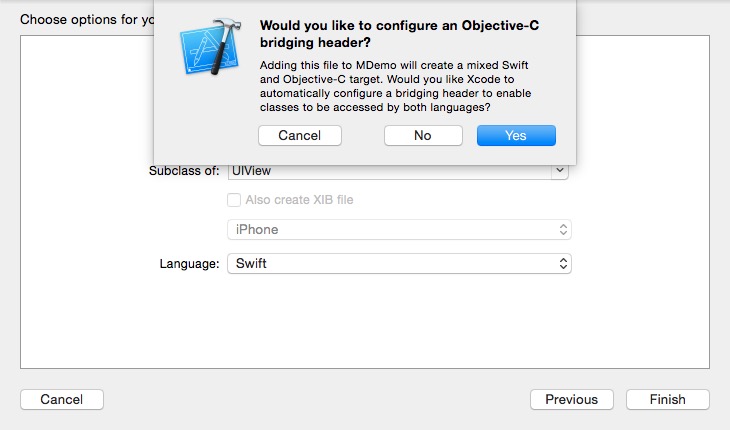Expand the Subclass of combo box arrow

click(560, 171)
